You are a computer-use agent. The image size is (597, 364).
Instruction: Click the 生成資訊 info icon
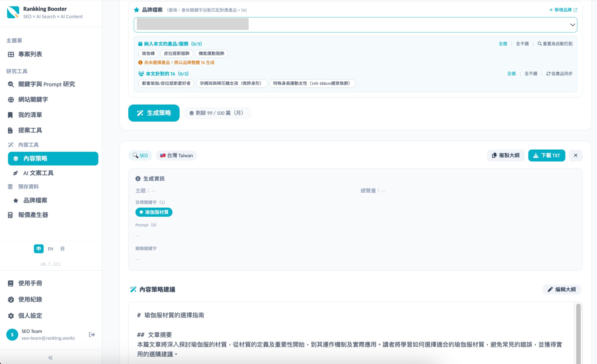point(138,179)
